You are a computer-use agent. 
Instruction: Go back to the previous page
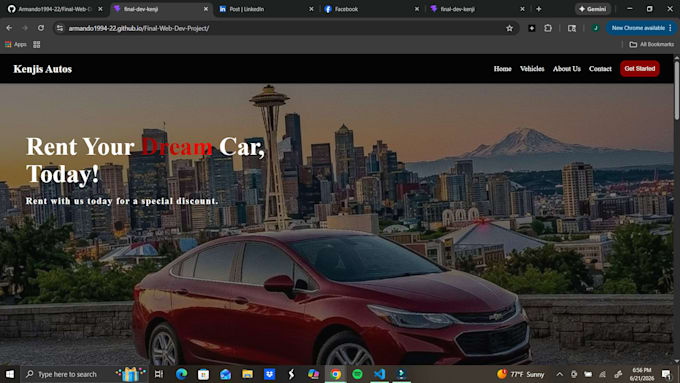tap(9, 28)
